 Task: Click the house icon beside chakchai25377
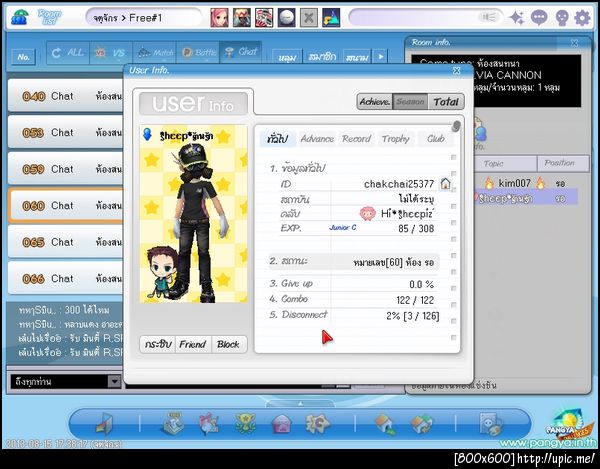[445, 184]
